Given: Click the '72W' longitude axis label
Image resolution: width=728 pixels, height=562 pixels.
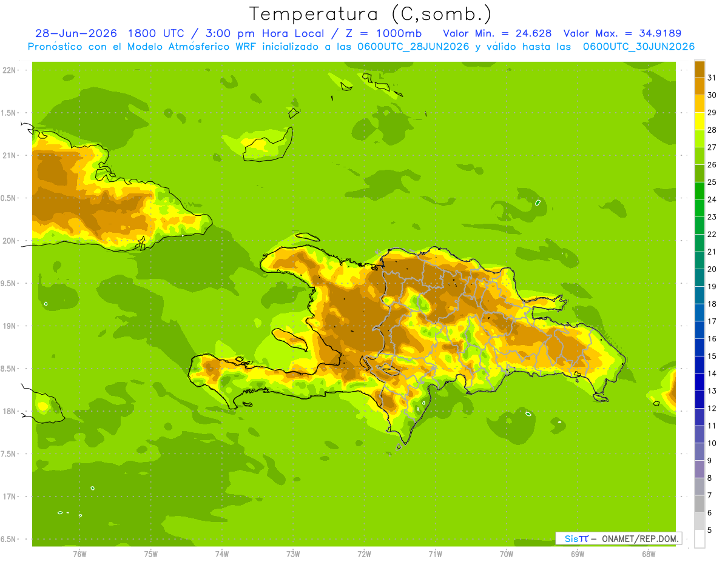Looking at the screenshot, I should [x=364, y=554].
